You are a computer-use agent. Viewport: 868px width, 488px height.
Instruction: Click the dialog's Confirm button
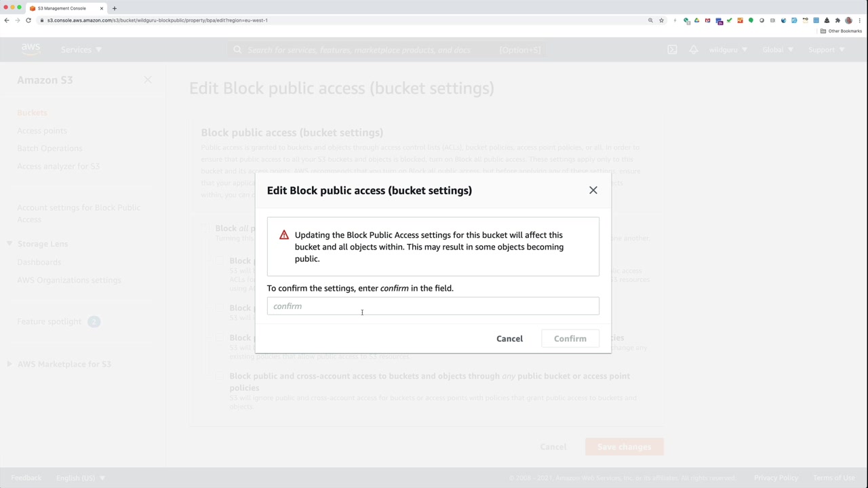click(570, 339)
